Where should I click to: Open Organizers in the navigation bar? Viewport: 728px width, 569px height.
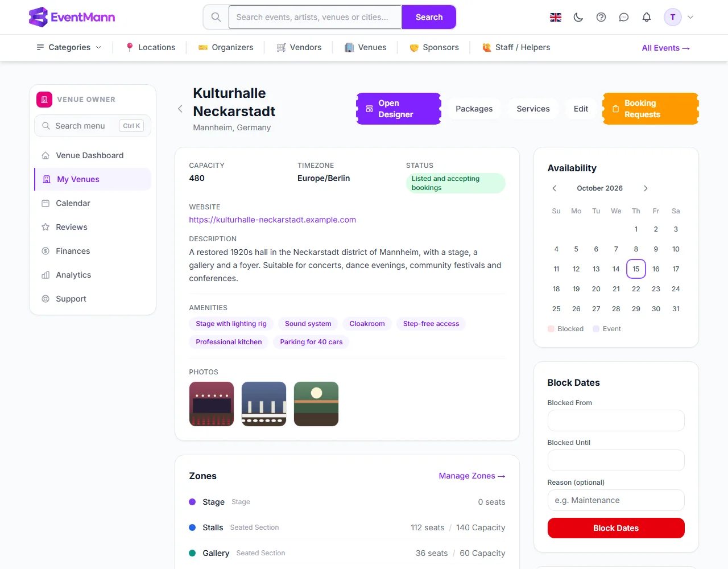coord(226,47)
